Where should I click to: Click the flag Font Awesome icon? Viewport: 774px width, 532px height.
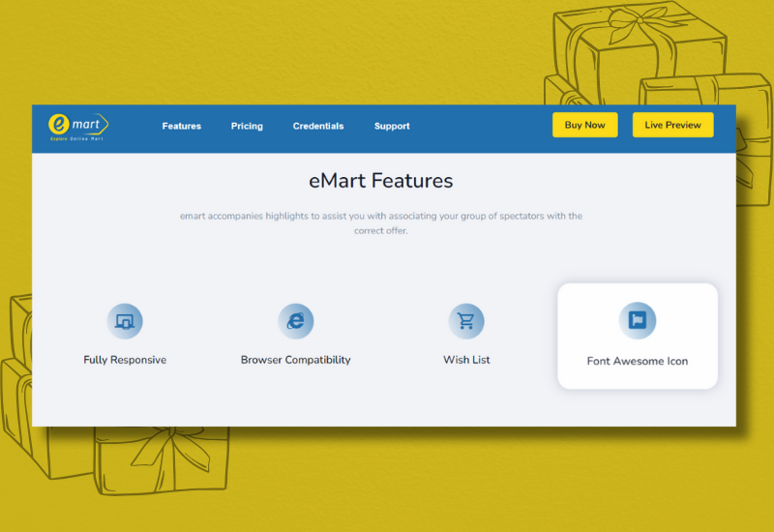tap(638, 321)
